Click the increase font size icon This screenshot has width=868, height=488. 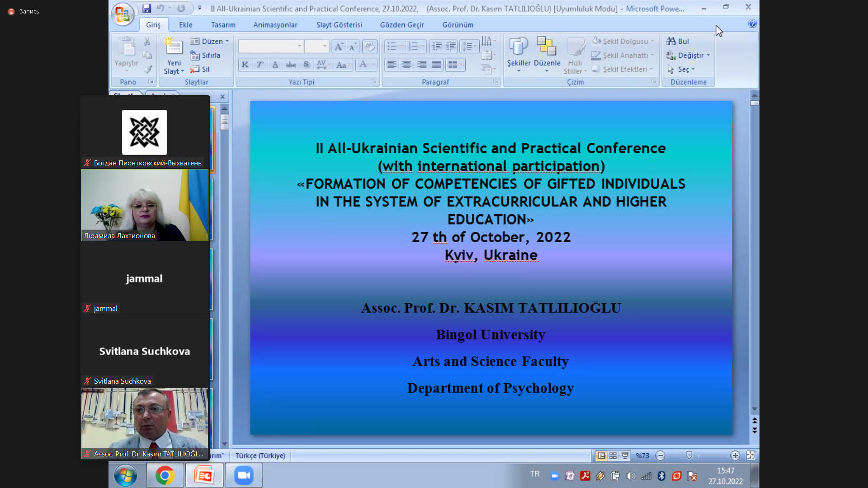point(338,46)
